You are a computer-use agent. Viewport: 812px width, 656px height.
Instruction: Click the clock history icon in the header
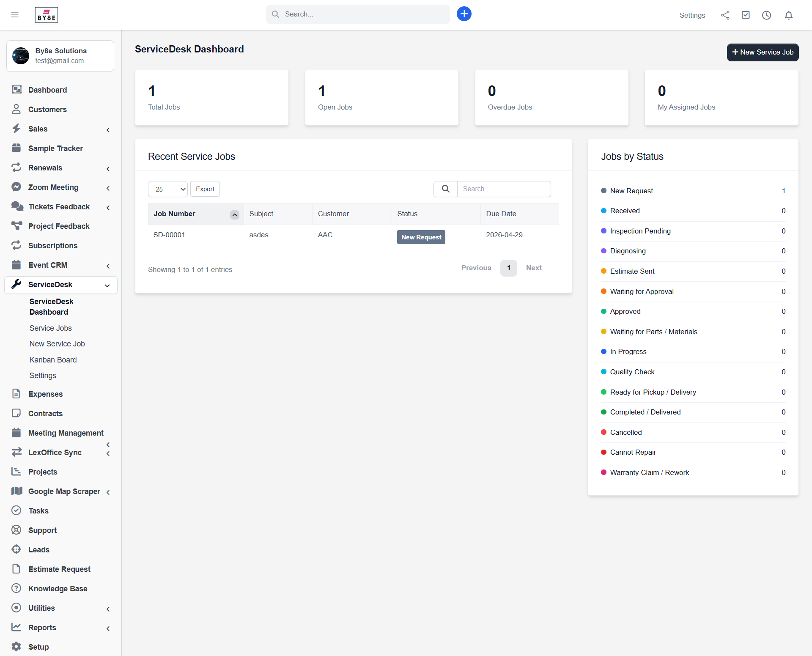coord(767,15)
